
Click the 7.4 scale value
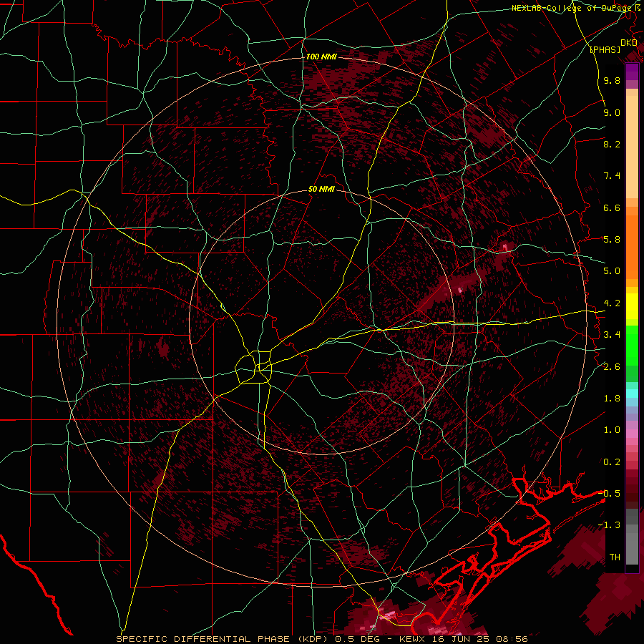click(x=612, y=176)
